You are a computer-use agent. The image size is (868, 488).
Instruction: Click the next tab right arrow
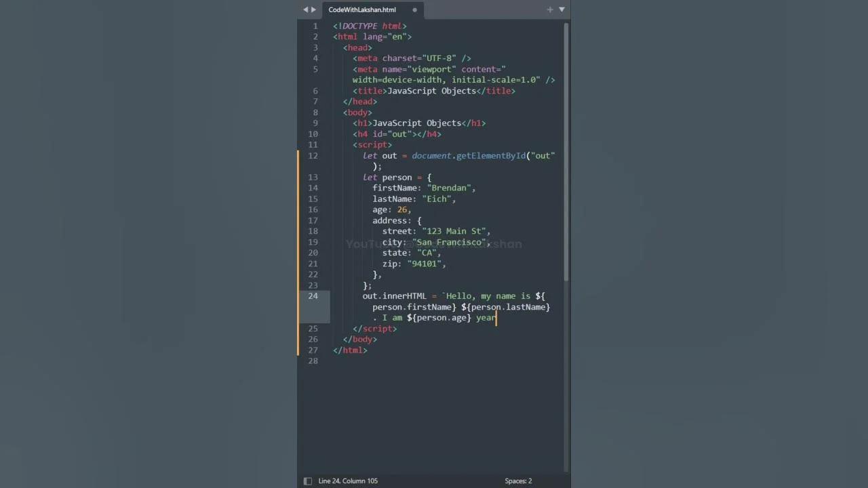[313, 9]
